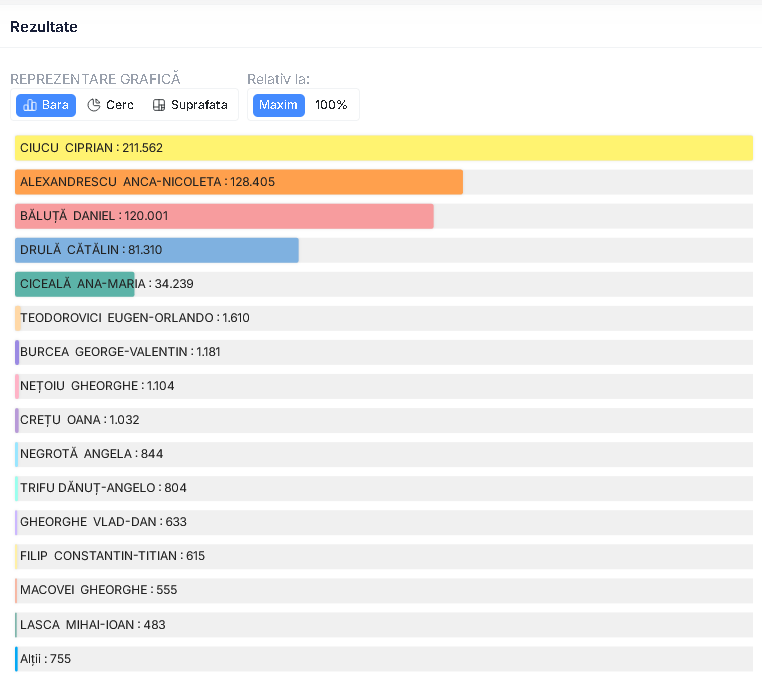Switch to Cerc pie chart view
The width and height of the screenshot is (762, 690).
pyautogui.click(x=110, y=105)
